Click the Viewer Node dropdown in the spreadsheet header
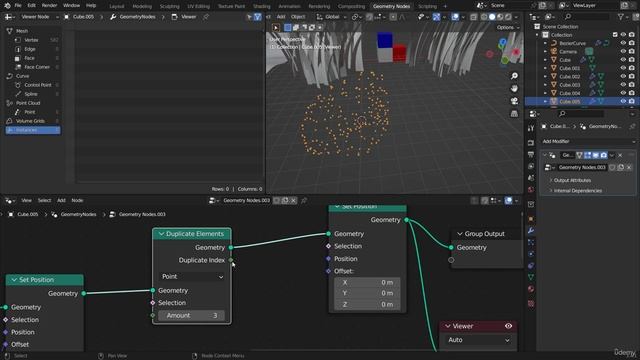The image size is (640, 360). click(35, 17)
